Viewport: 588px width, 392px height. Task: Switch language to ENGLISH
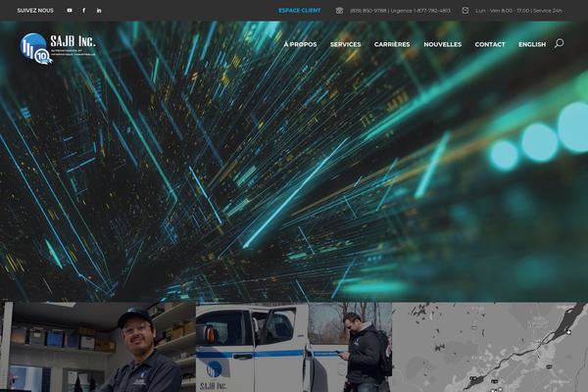(532, 44)
